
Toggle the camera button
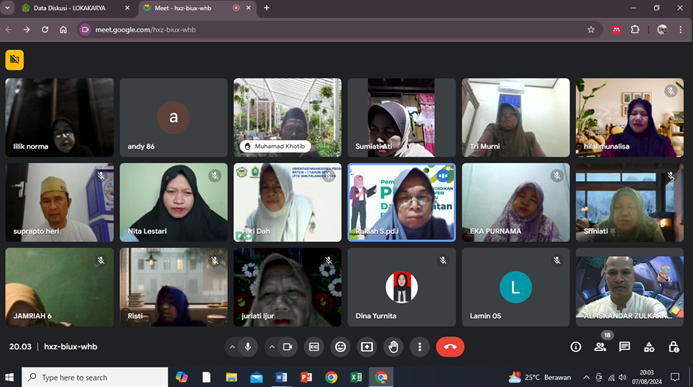point(287,347)
